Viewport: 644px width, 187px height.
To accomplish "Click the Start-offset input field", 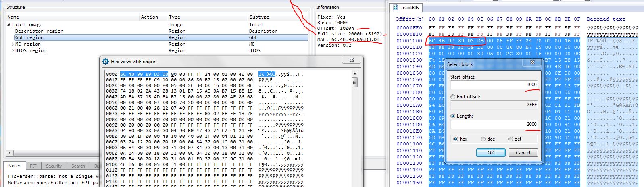I will pyautogui.click(x=494, y=85).
